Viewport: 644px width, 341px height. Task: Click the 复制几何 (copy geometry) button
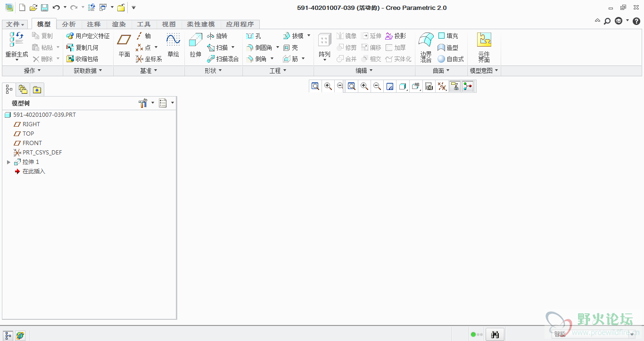[83, 48]
